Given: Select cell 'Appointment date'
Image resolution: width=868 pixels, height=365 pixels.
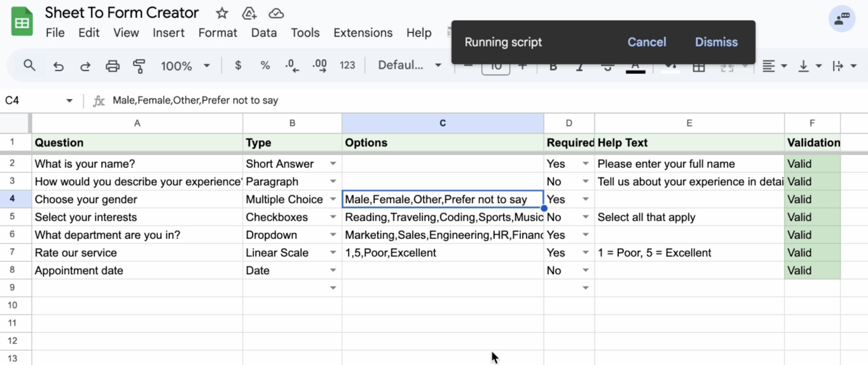Looking at the screenshot, I should coord(137,270).
